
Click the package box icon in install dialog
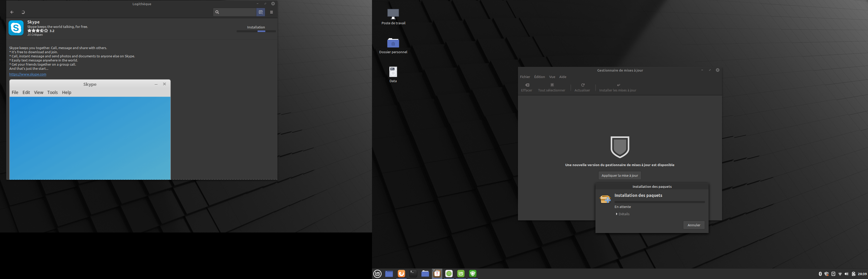605,199
